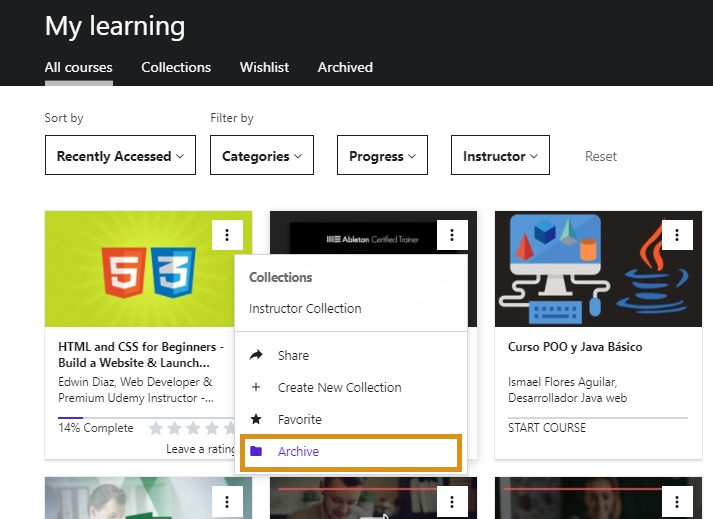713x519 pixels.
Task: Open options menu on HTML and CSS course
Action: (x=227, y=236)
